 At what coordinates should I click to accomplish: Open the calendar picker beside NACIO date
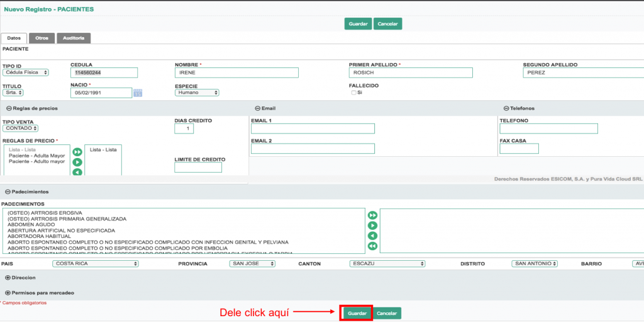pyautogui.click(x=138, y=93)
